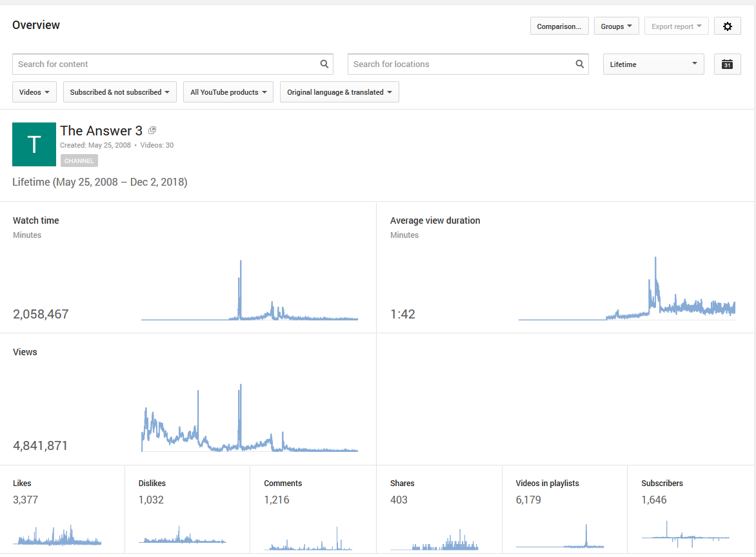The width and height of the screenshot is (756, 557).
Task: Click the 2,058,467 watch time value
Action: point(41,314)
